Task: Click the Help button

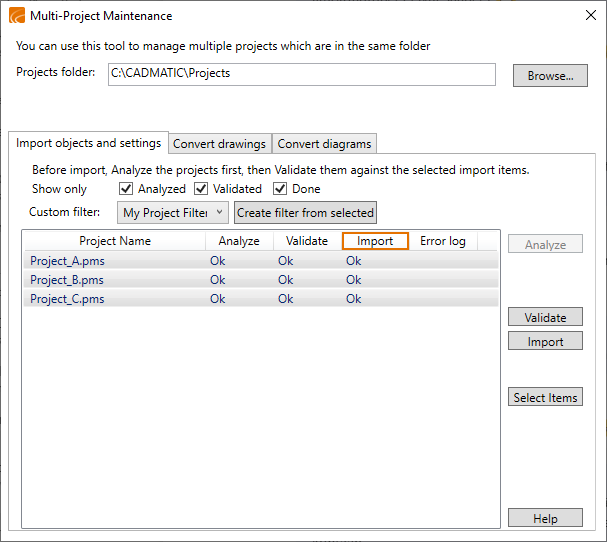Action: (x=545, y=518)
